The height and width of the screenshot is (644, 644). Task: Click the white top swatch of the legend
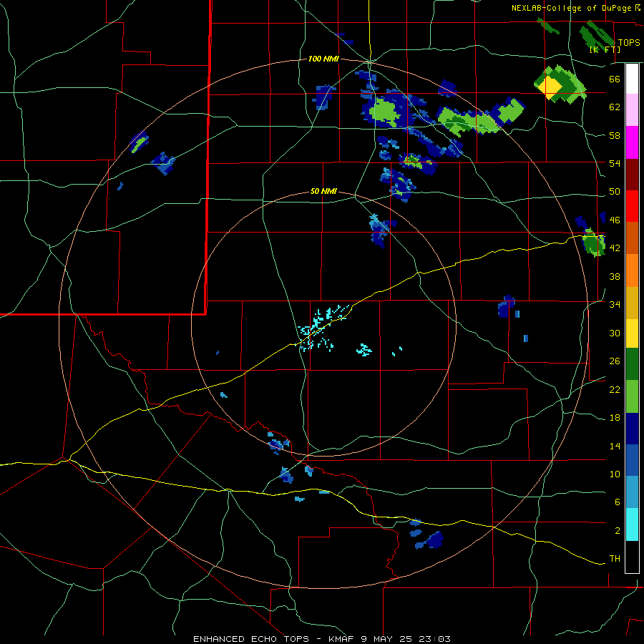click(632, 79)
